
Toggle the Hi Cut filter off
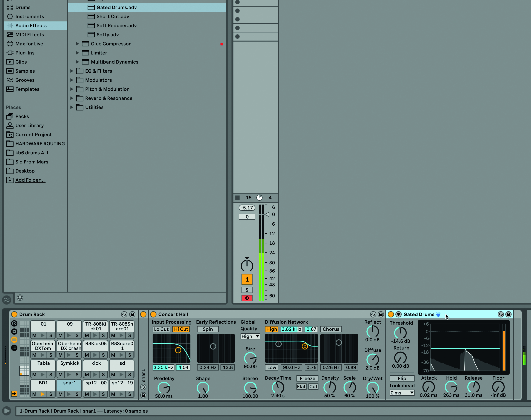pos(181,329)
